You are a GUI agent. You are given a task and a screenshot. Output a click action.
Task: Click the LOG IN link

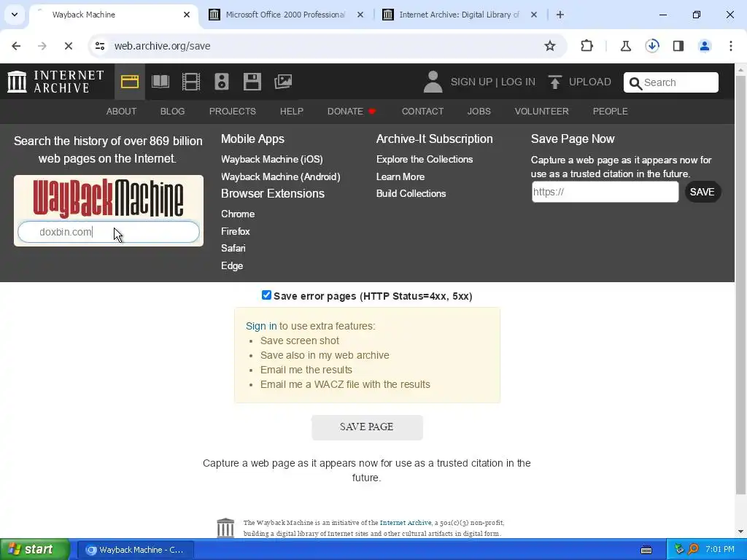(x=518, y=82)
